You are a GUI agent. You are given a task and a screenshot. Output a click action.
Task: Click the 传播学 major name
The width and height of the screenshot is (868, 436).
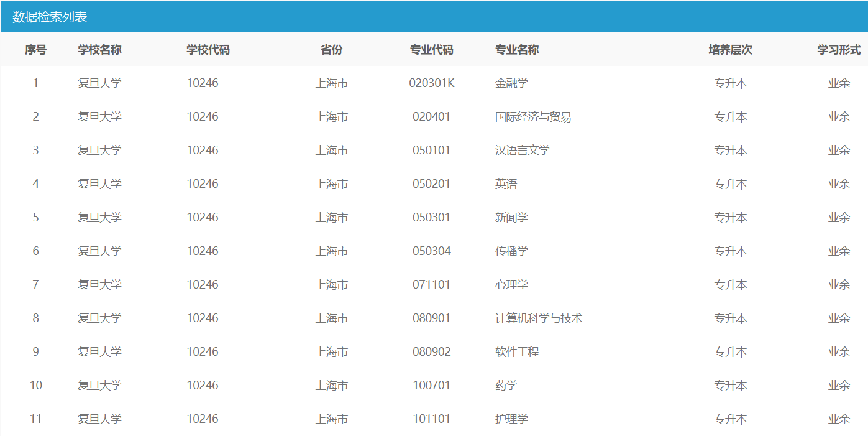pyautogui.click(x=511, y=251)
